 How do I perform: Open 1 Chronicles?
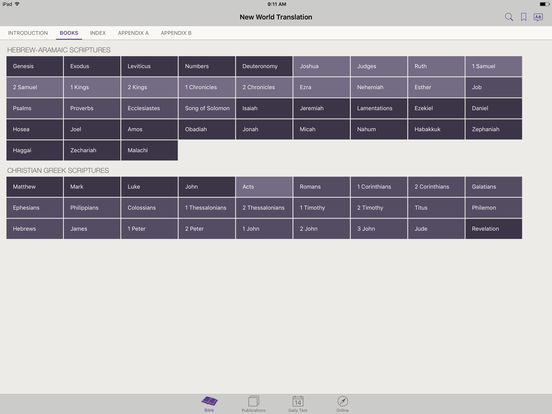click(207, 87)
